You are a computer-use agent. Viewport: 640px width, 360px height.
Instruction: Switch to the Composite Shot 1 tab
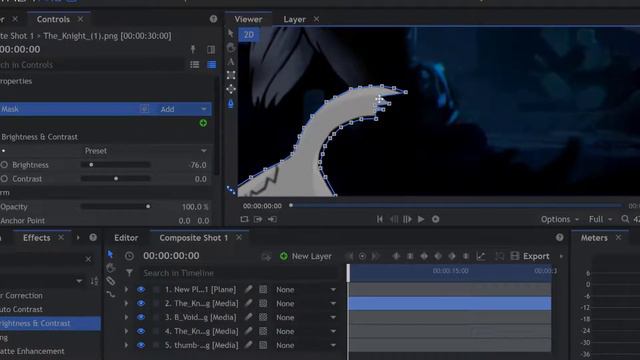tap(194, 238)
